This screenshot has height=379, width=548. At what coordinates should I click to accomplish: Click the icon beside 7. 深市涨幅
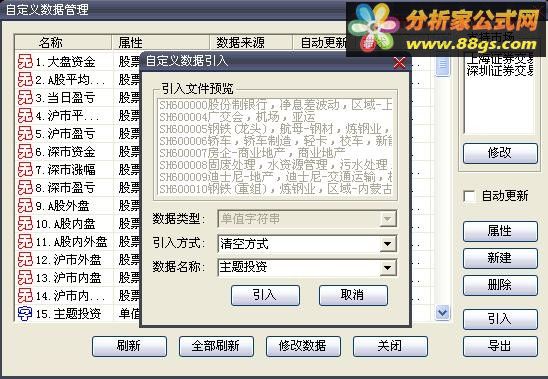point(25,170)
